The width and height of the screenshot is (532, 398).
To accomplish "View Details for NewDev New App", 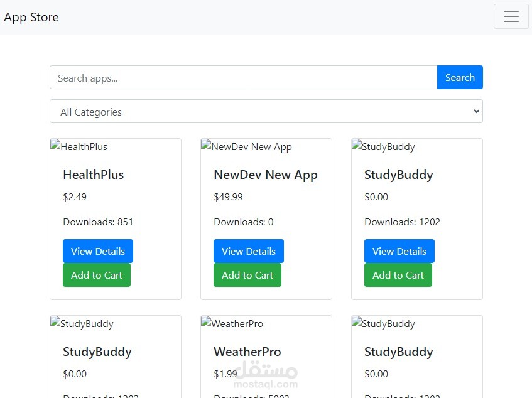I will click(248, 251).
